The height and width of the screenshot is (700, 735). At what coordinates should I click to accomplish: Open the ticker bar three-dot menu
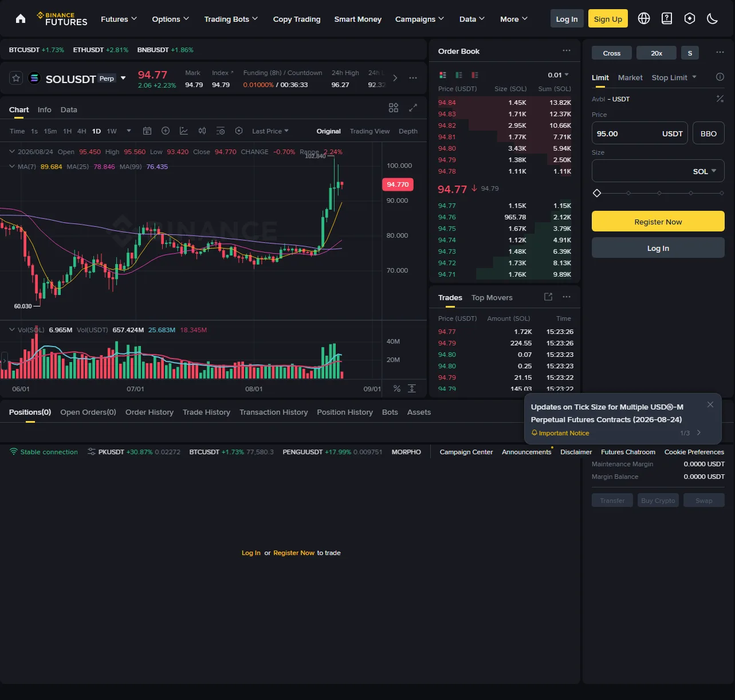tap(413, 78)
